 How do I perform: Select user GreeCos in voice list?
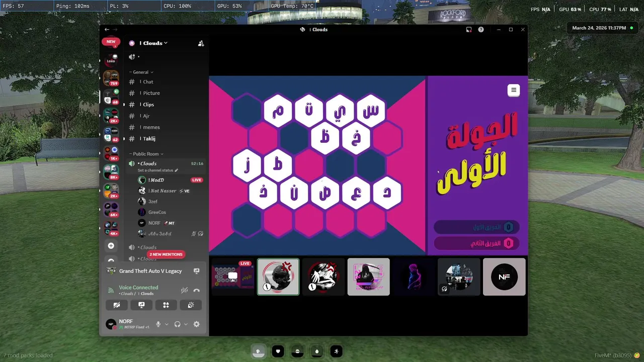[171, 212]
